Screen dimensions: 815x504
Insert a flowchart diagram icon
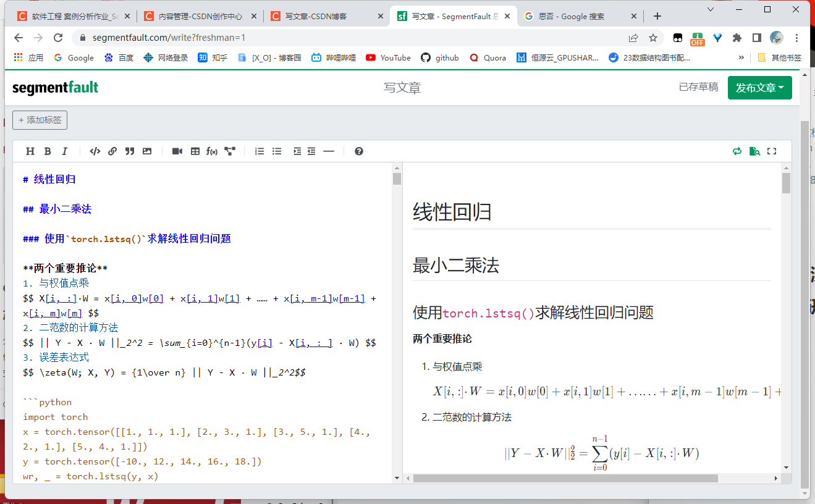[x=230, y=151]
